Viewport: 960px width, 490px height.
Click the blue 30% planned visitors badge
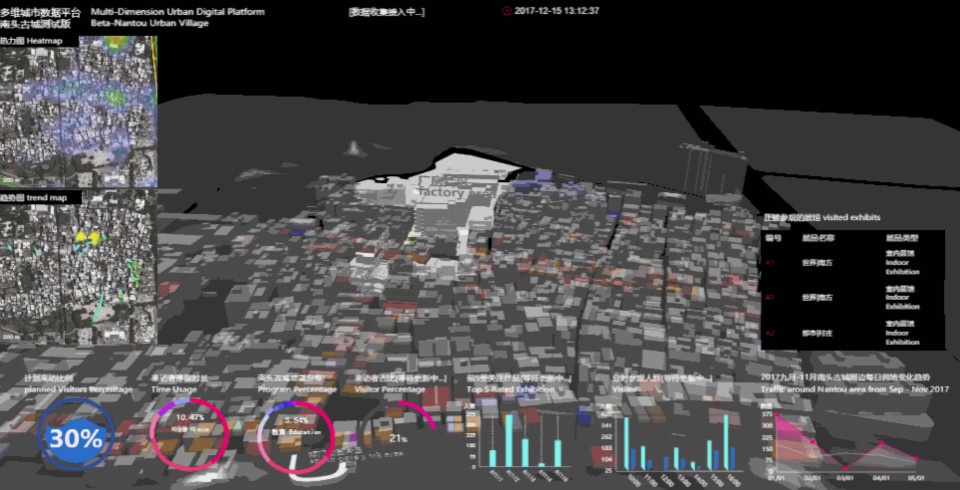coord(76,437)
